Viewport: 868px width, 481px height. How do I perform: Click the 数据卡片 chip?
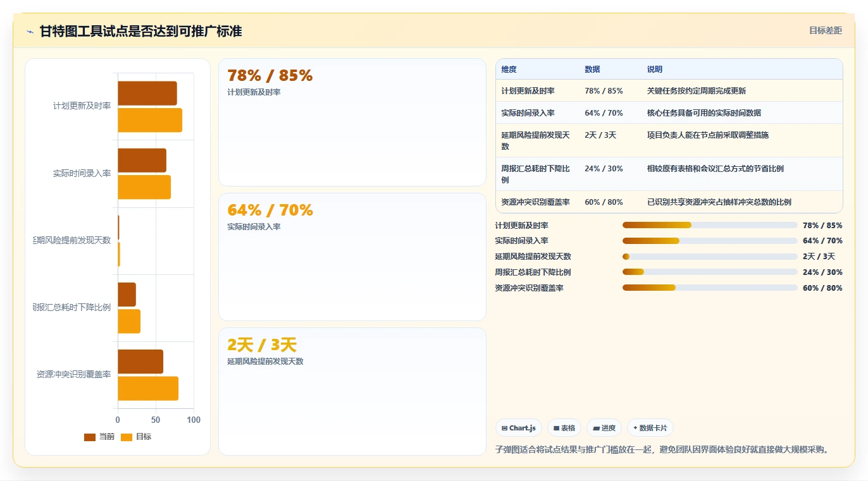(x=650, y=428)
